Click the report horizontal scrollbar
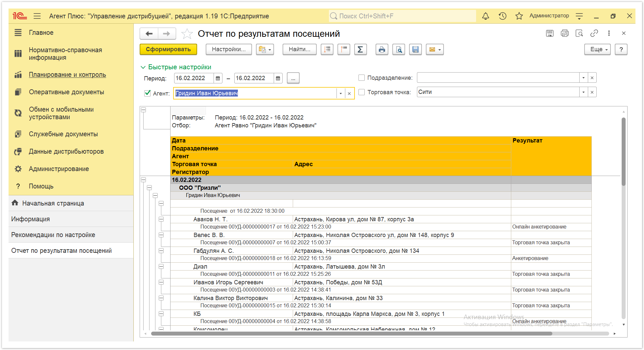The image size is (644, 350). click(351, 334)
